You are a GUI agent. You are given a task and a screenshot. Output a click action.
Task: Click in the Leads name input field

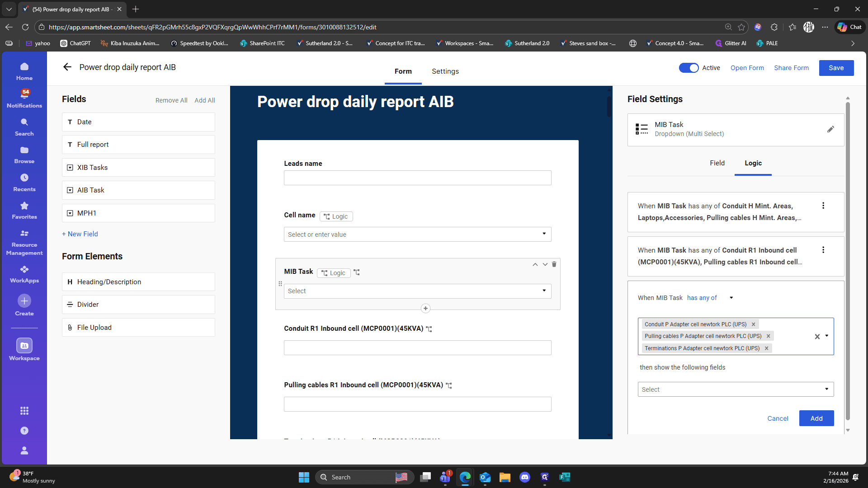point(417,178)
